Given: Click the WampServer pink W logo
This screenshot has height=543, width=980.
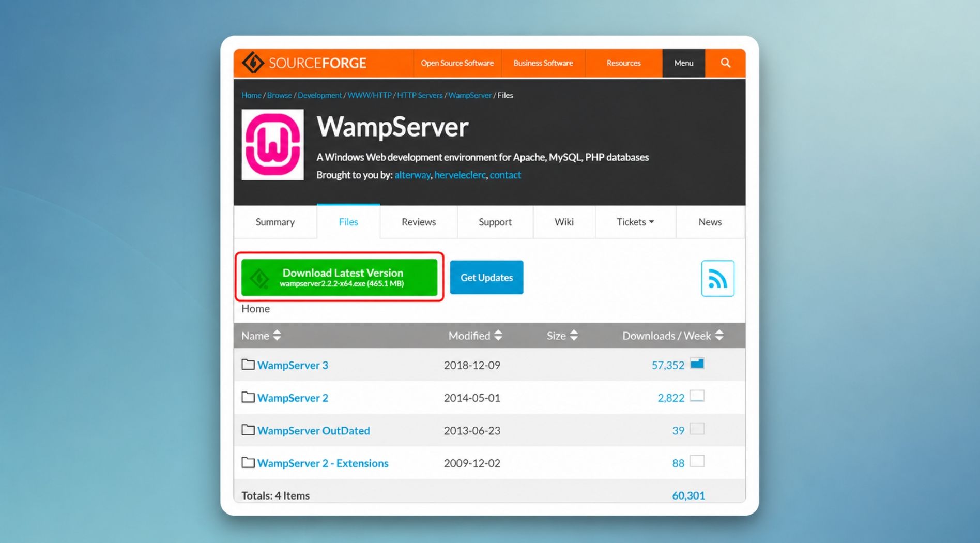Looking at the screenshot, I should [x=272, y=145].
